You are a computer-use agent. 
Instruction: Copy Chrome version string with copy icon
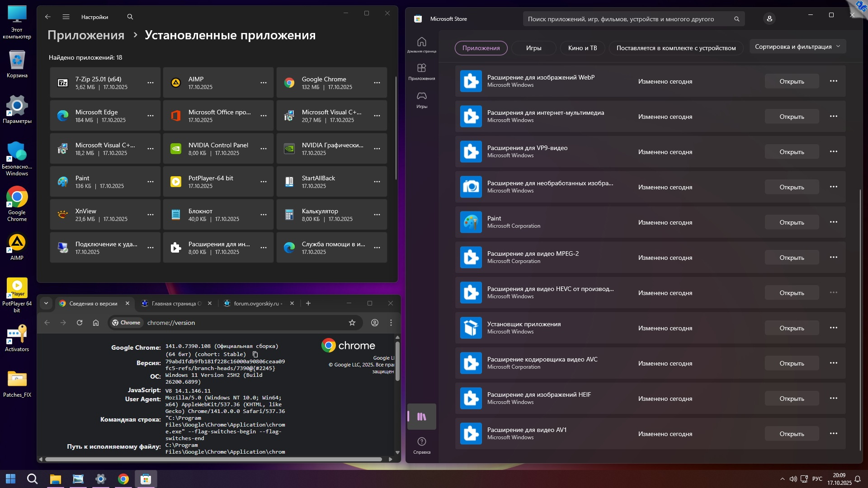(255, 354)
